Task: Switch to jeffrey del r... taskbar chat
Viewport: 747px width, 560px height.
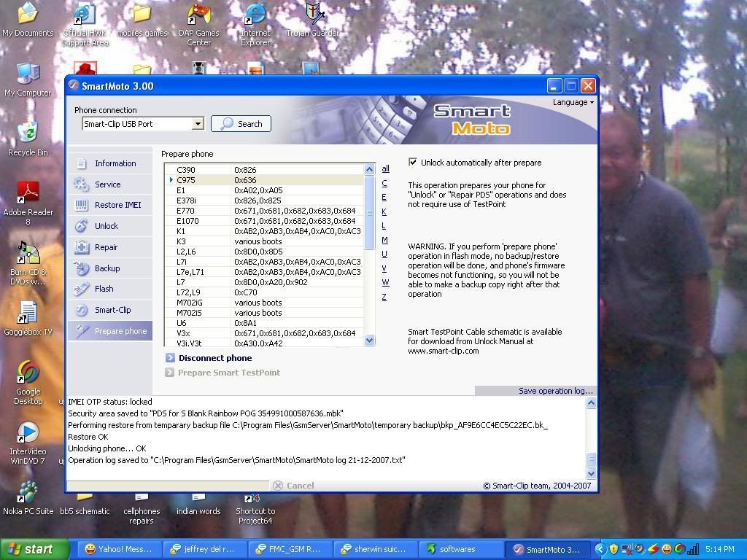Action: (x=205, y=550)
